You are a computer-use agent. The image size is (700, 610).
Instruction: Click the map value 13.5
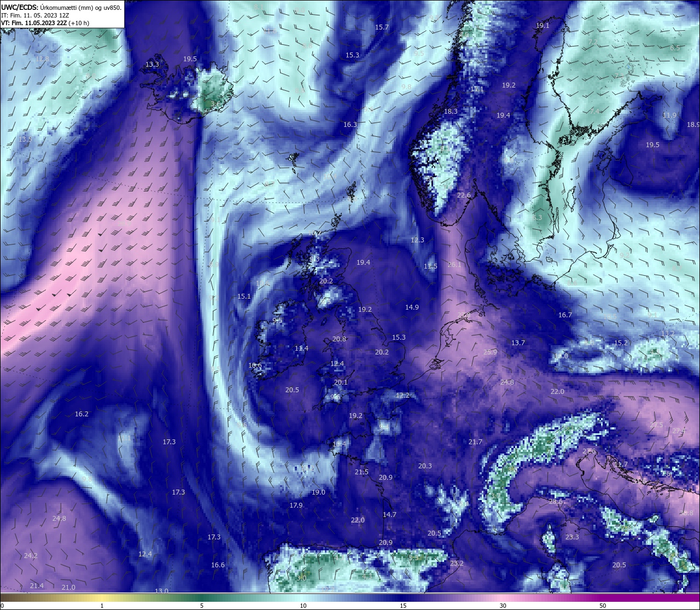(26, 139)
